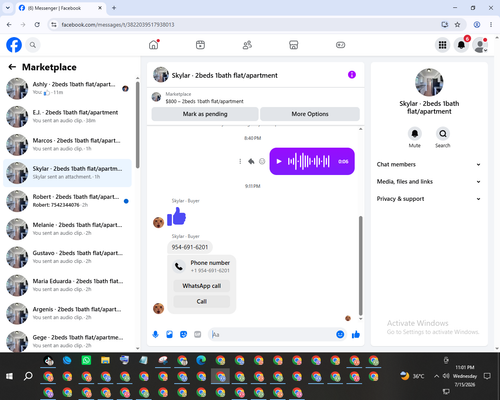Open Chrome three-dot menu
500x400 pixels.
tap(491, 24)
